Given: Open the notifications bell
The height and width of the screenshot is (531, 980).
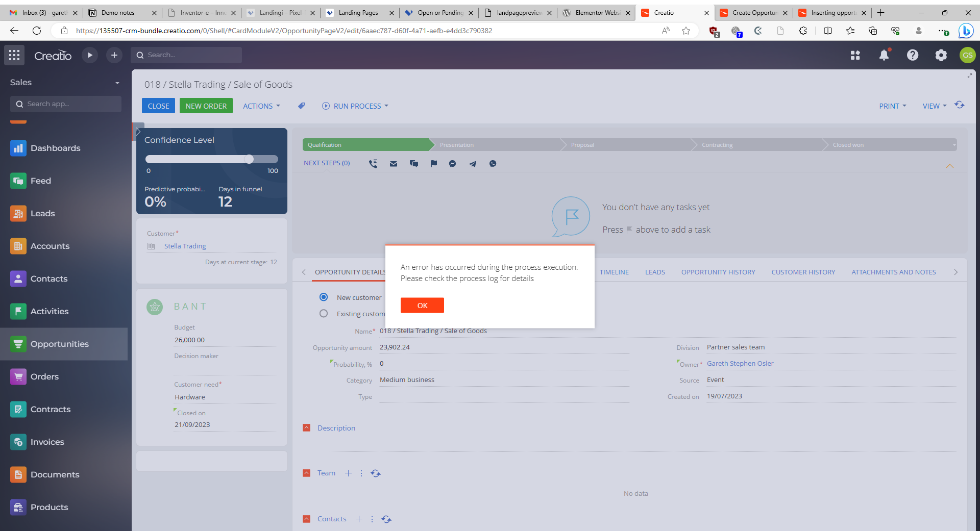Looking at the screenshot, I should point(884,55).
